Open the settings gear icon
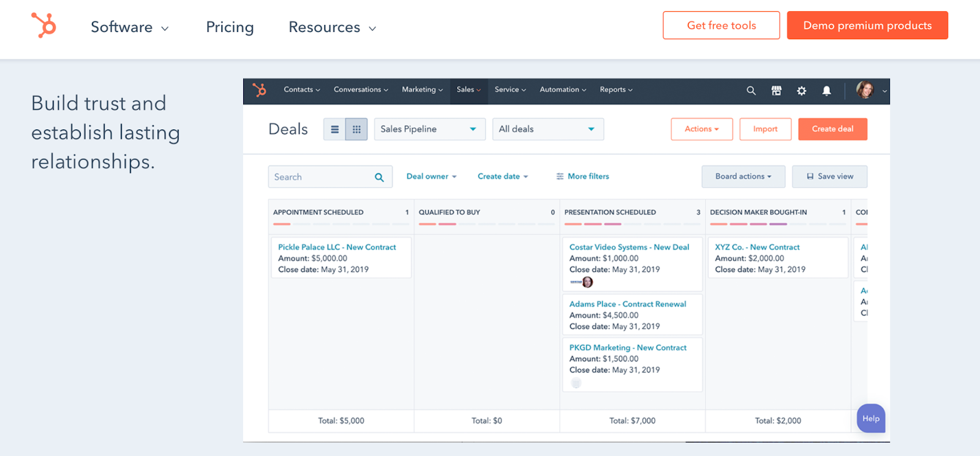Image resolution: width=980 pixels, height=456 pixels. pyautogui.click(x=801, y=91)
